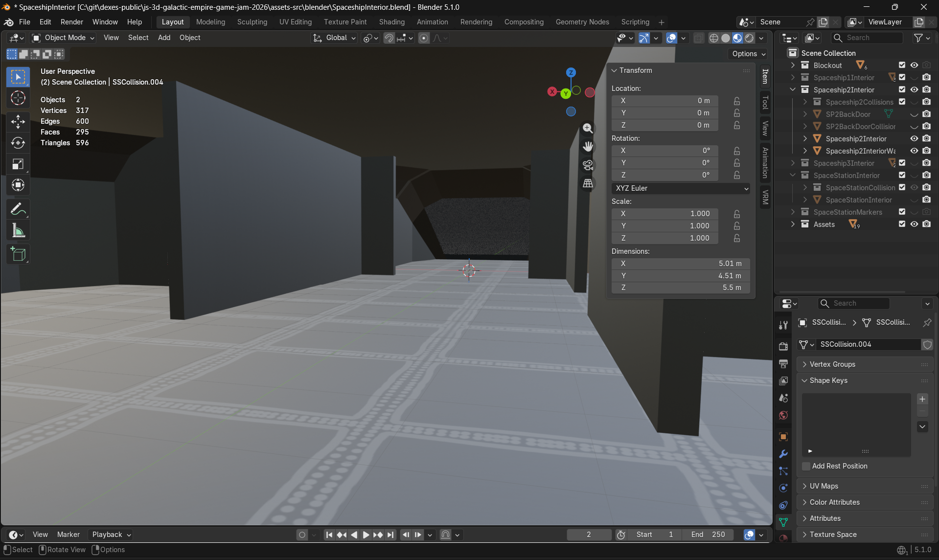Open the Object menu
This screenshot has height=560, width=939.
(x=190, y=38)
